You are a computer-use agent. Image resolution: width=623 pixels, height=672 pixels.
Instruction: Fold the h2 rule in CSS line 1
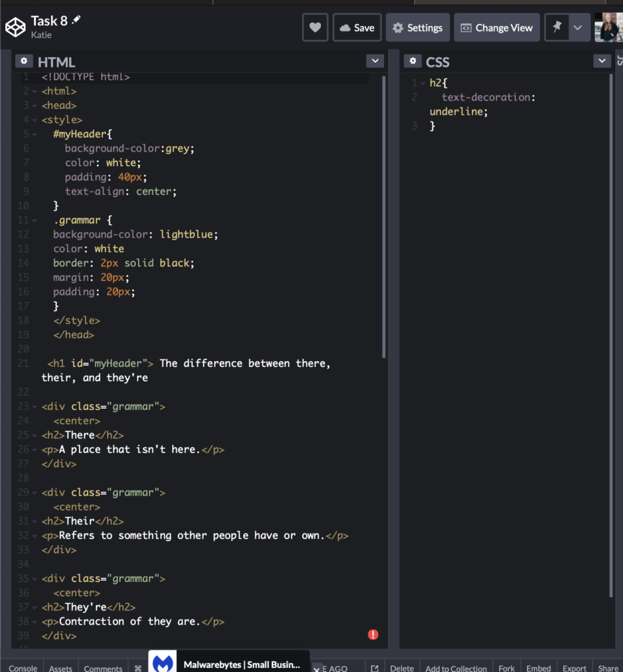click(x=423, y=83)
